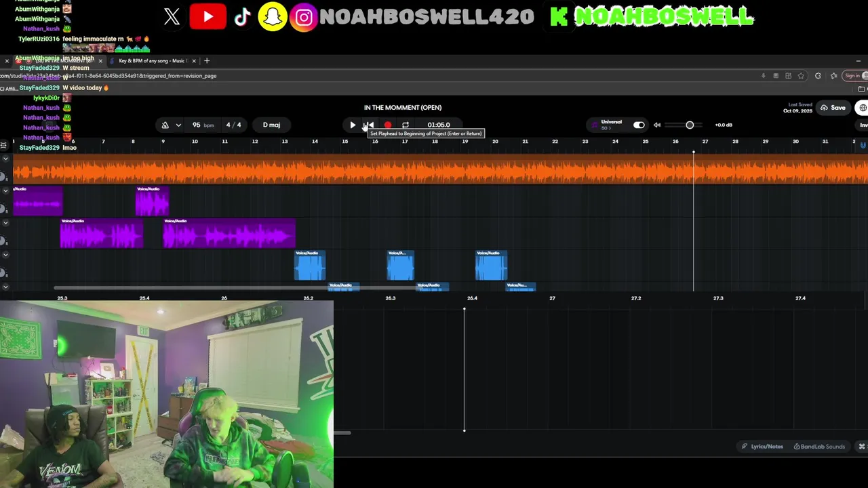This screenshot has height=488, width=868.
Task: Open BandLab Sounds panel
Action: 819,447
